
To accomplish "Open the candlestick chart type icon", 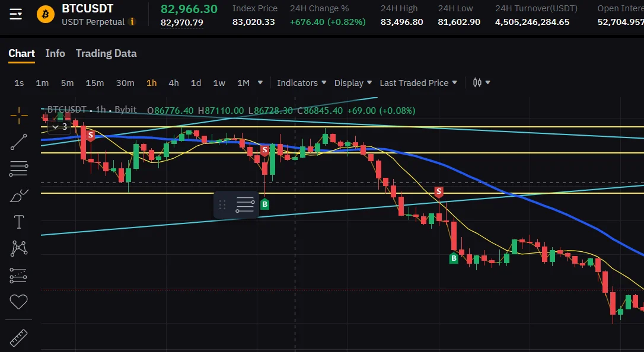I will click(477, 82).
